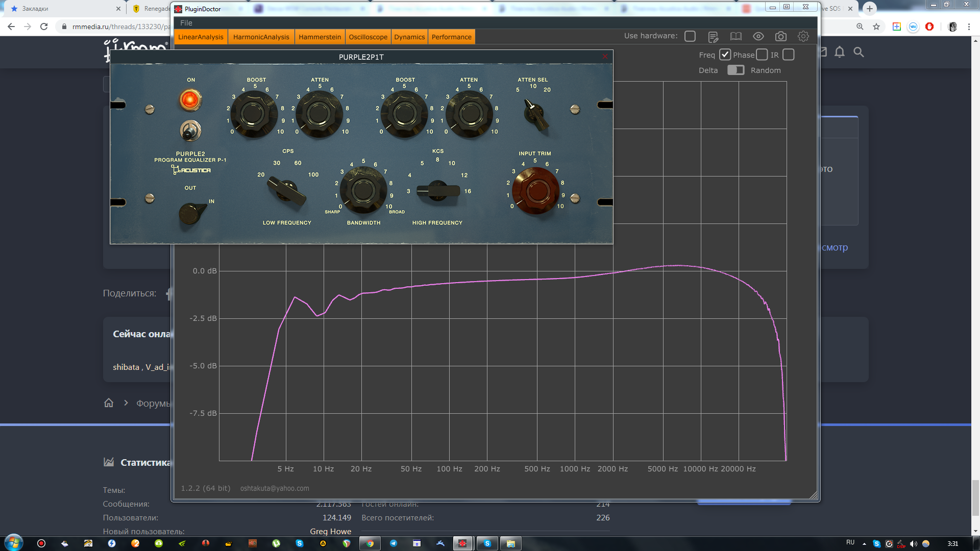Open the notes editor icon in PluginDoctor toolbar
980x551 pixels.
(x=713, y=36)
